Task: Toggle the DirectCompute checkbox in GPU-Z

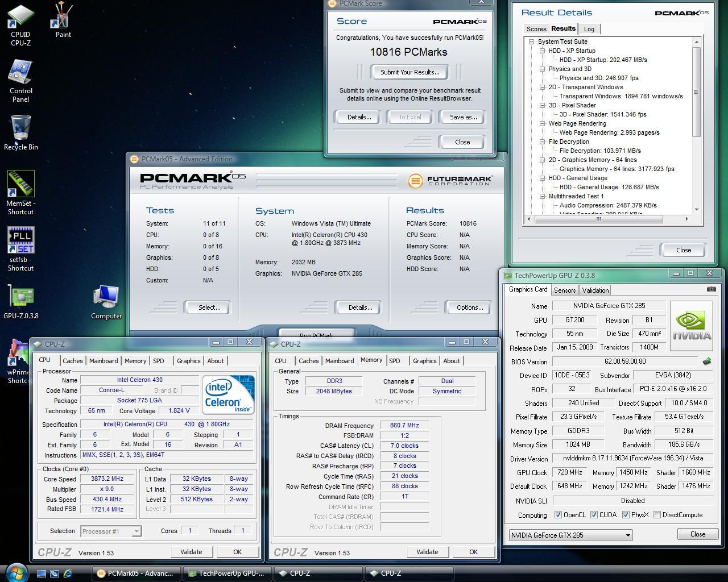Action: tap(657, 515)
